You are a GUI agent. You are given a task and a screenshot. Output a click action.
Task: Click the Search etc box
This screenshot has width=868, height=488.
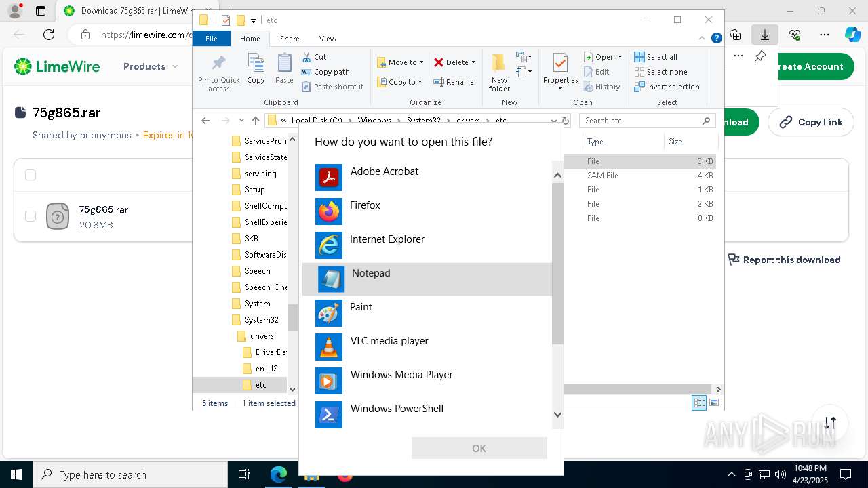click(x=647, y=121)
